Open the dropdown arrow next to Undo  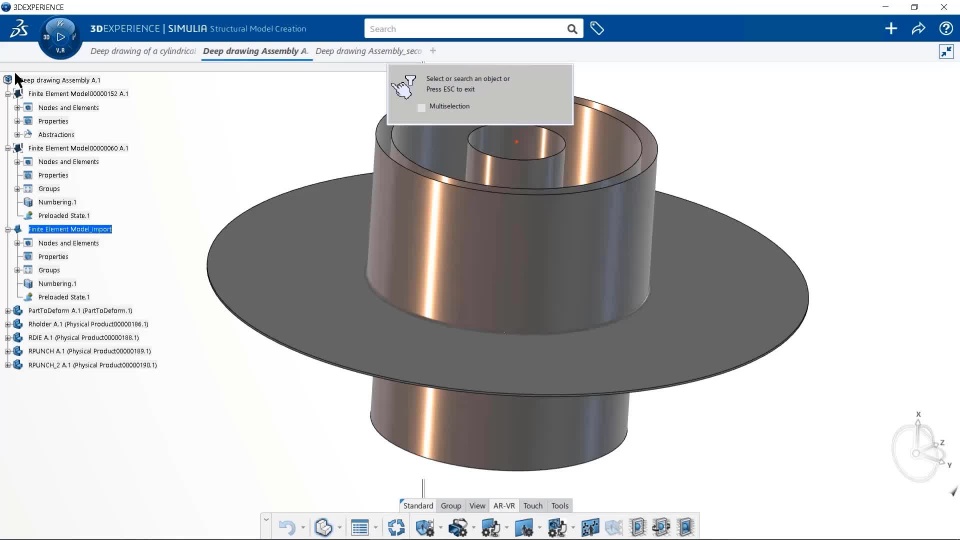click(x=303, y=528)
